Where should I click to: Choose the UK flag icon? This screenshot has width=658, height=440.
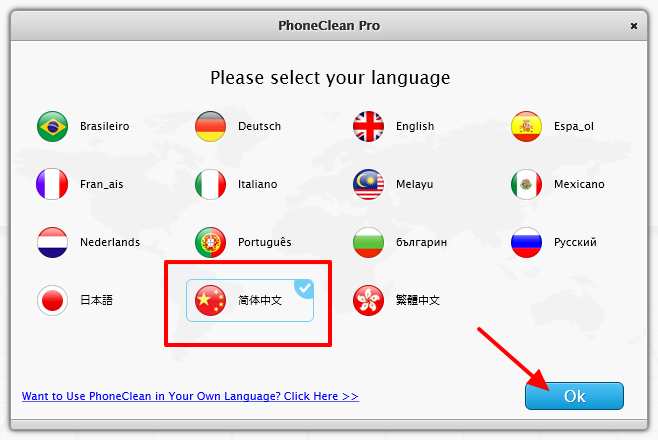pos(368,126)
